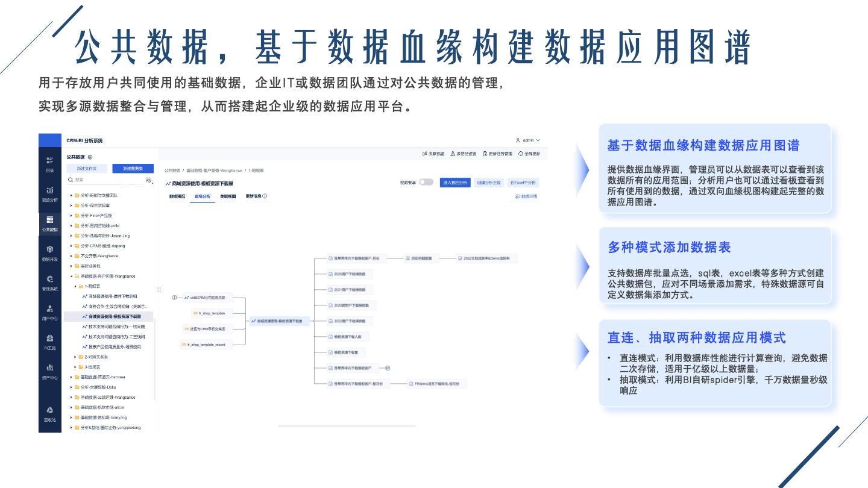Screen dimensions: 868x488
Task: Click the filter icon next to search box
Action: (148, 180)
